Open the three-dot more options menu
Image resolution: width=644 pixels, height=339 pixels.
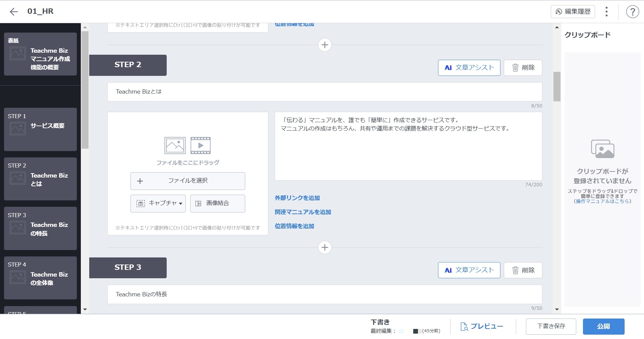coord(606,12)
